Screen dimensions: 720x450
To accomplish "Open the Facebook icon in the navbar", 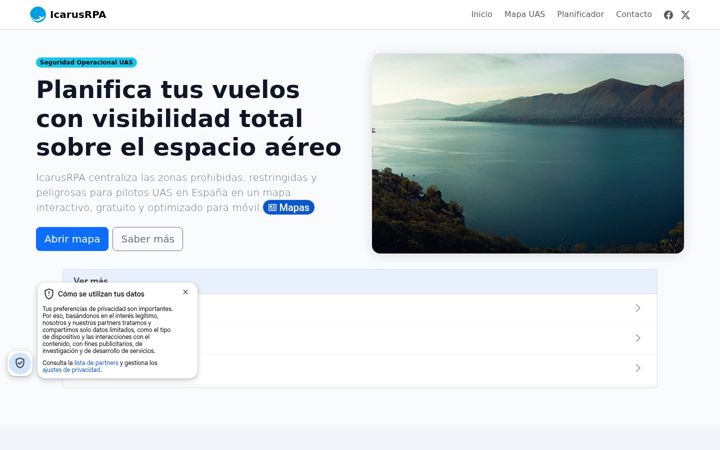I will click(x=668, y=15).
